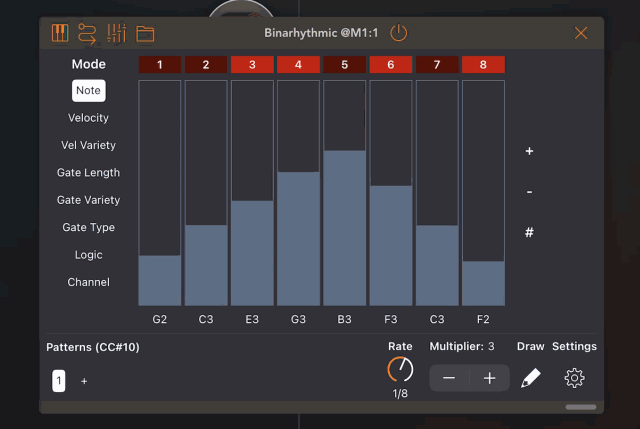
Task: Adjust step 7 note bar
Action: tap(437, 193)
